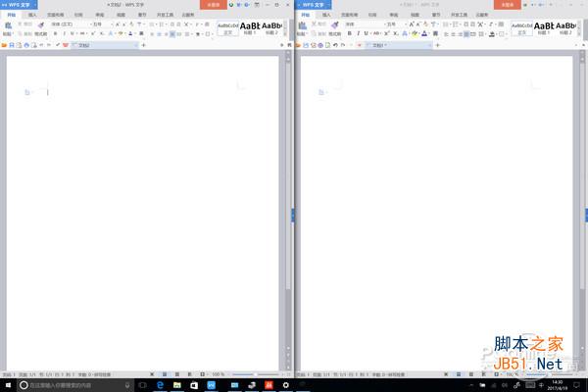Image resolution: width=588 pixels, height=392 pixels.
Task: Click Redo arrow in right window toolbar
Action: (x=343, y=45)
